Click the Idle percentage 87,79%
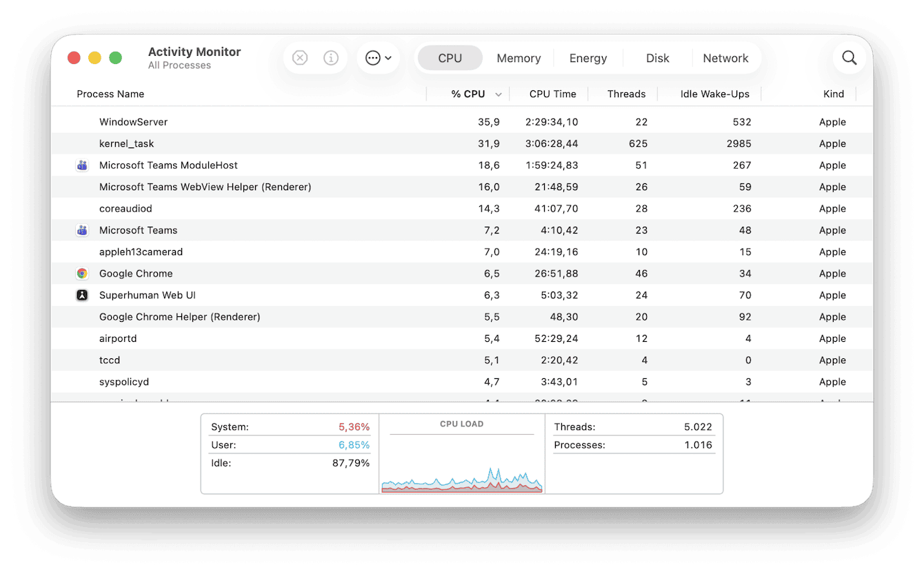The image size is (924, 574). point(351,463)
